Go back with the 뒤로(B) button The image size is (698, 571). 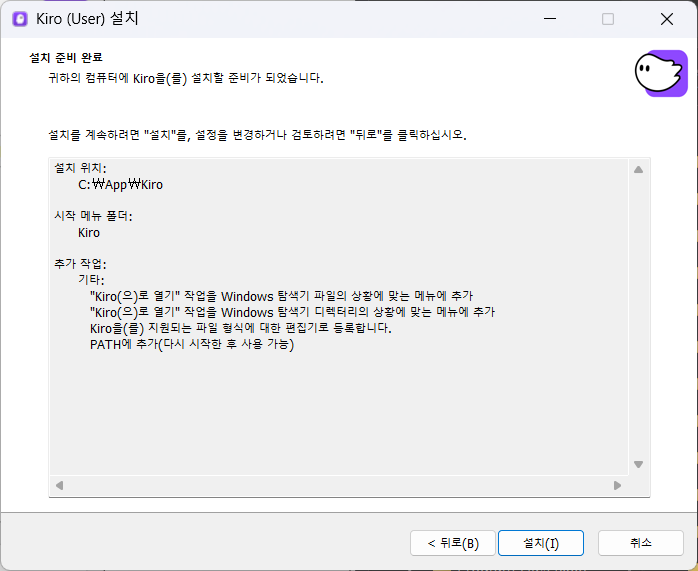click(453, 543)
